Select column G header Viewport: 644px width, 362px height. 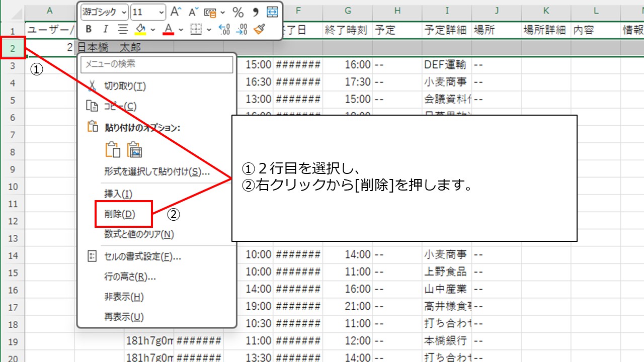(x=348, y=11)
